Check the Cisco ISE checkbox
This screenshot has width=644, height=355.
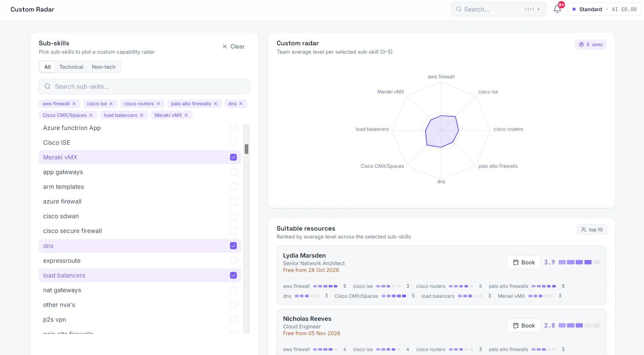pos(233,143)
